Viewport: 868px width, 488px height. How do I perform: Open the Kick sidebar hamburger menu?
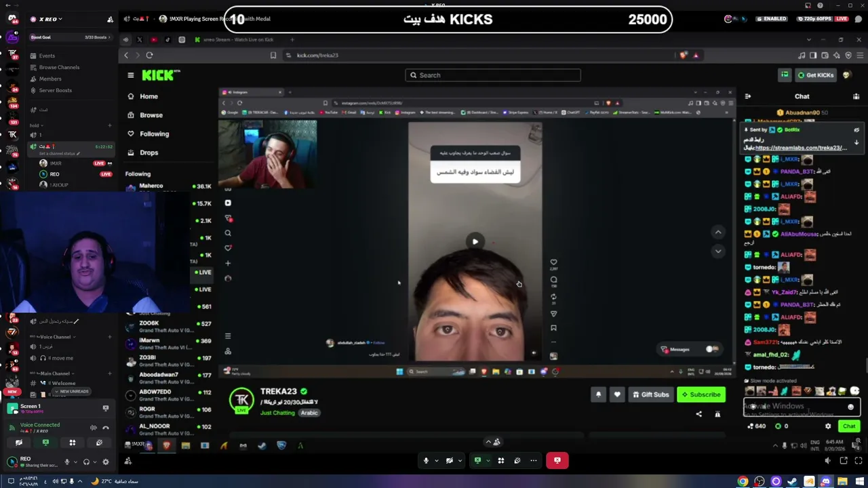[x=131, y=75]
